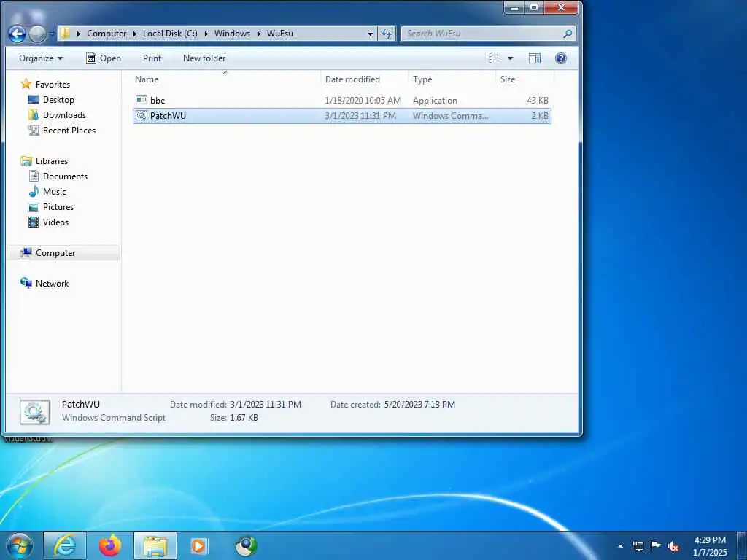Switch to Windows Explorer taskbar button

point(155,545)
